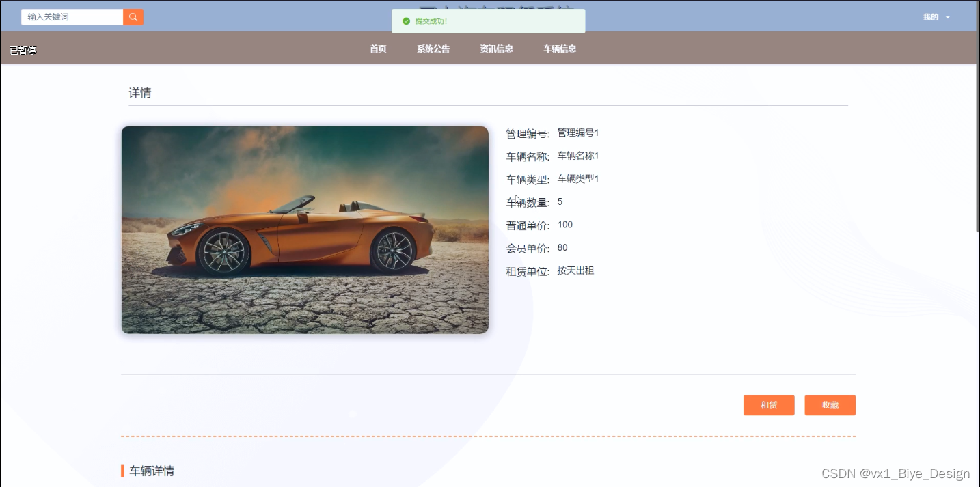
Task: Click the 车辆详情 section heading
Action: pos(152,471)
